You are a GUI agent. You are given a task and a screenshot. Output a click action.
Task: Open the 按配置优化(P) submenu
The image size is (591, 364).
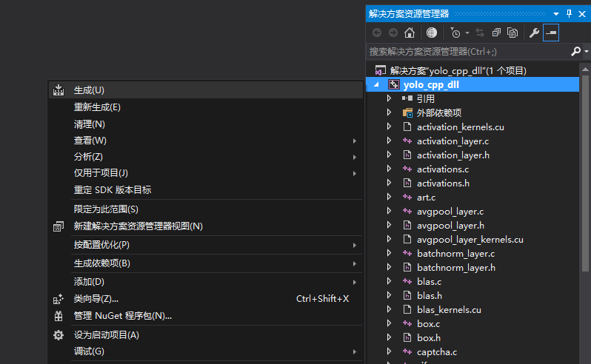click(x=206, y=245)
